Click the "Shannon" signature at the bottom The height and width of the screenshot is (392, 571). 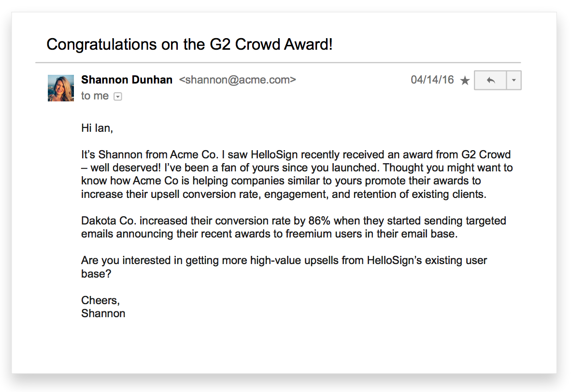click(103, 313)
